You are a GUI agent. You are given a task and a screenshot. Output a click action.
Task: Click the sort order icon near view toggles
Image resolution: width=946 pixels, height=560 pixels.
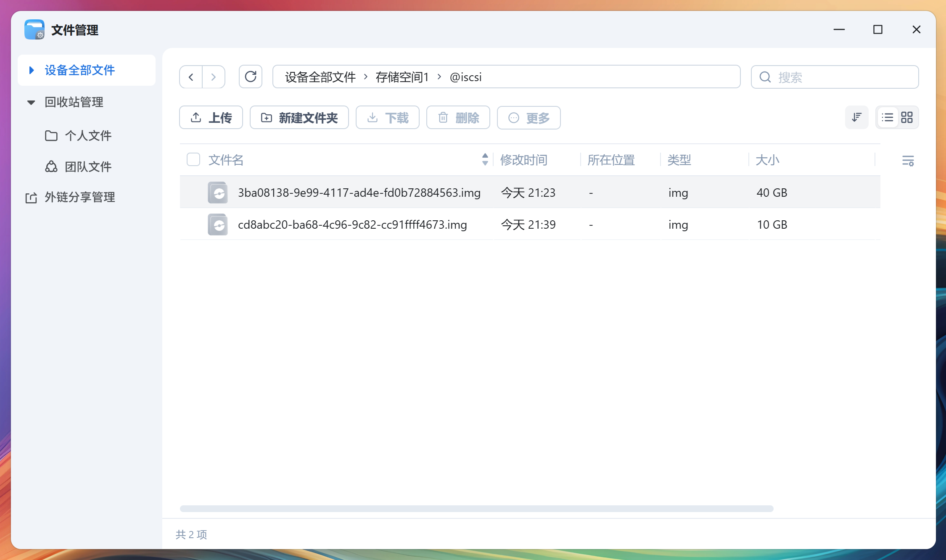(x=856, y=118)
